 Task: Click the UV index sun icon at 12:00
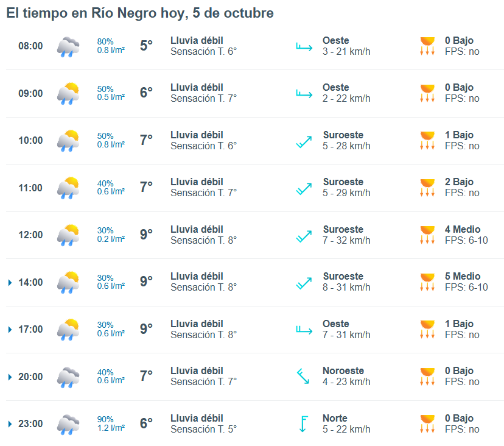coord(427,235)
